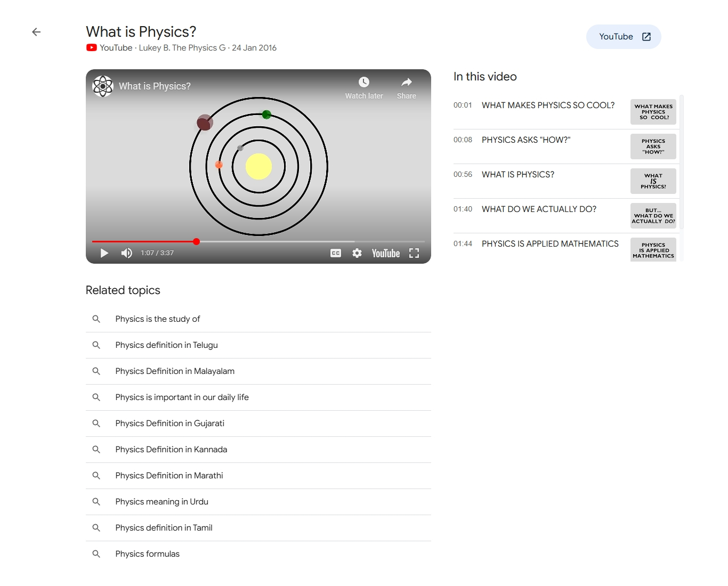Click search icon beside 'Physics definition in Tamil'

coord(96,528)
